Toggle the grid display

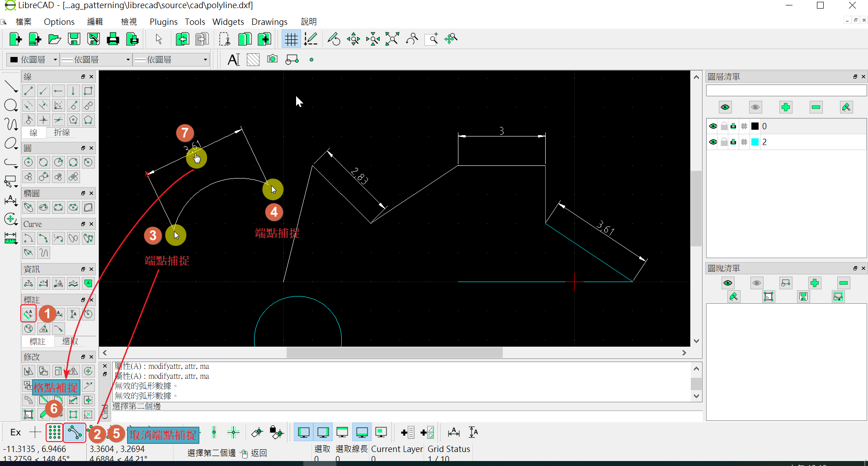point(291,39)
